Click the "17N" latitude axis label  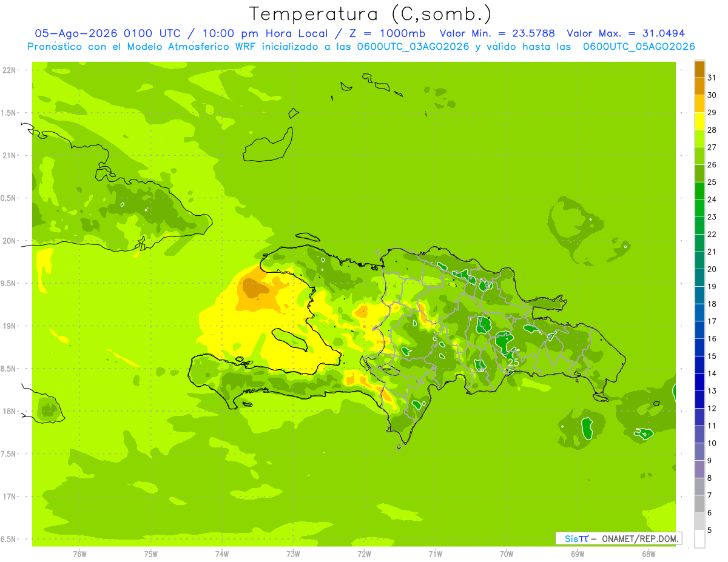click(9, 497)
